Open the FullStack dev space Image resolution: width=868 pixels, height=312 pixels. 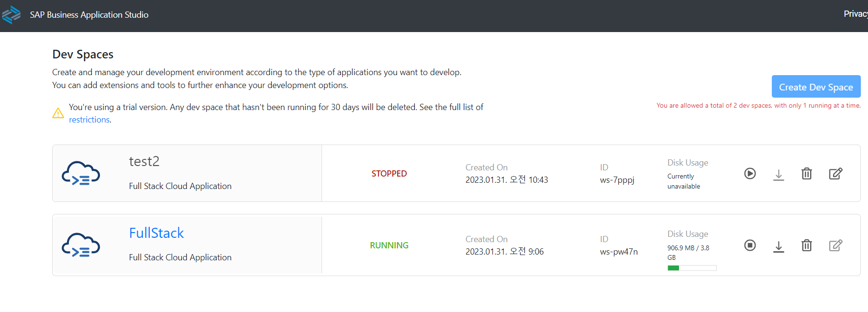pos(156,233)
